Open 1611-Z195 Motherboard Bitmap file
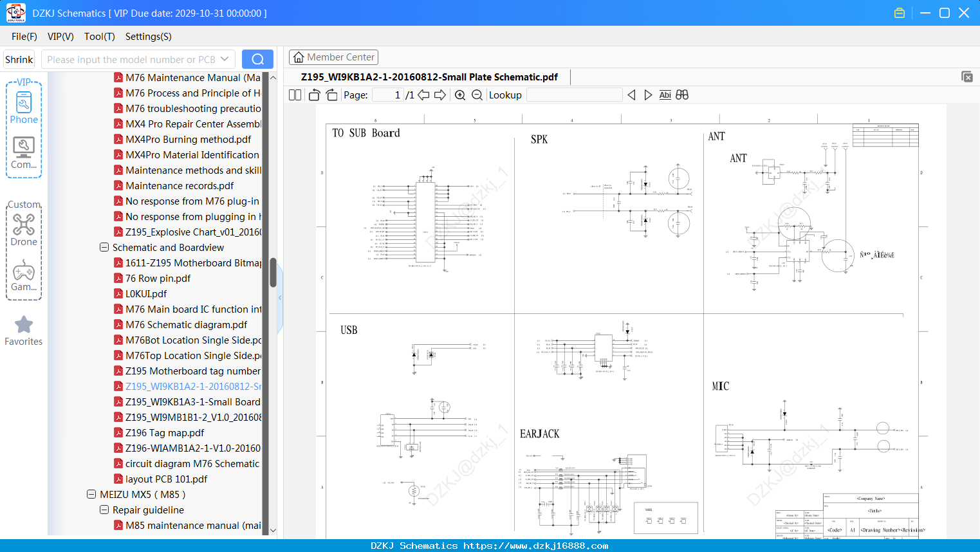This screenshot has height=552, width=980. [187, 263]
